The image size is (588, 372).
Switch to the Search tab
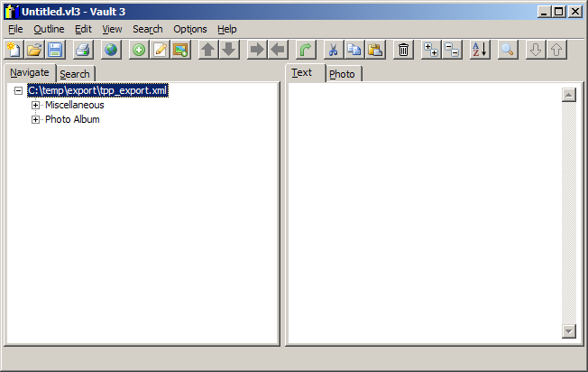click(75, 74)
